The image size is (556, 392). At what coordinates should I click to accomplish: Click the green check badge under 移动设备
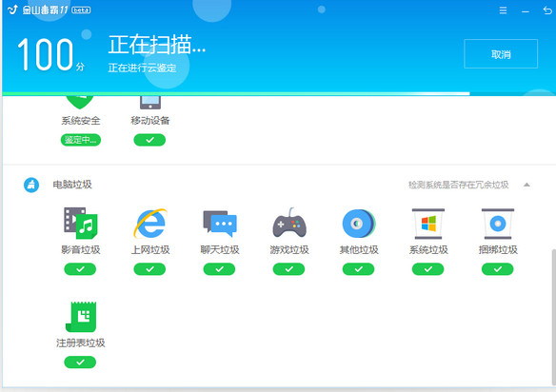pyautogui.click(x=149, y=140)
